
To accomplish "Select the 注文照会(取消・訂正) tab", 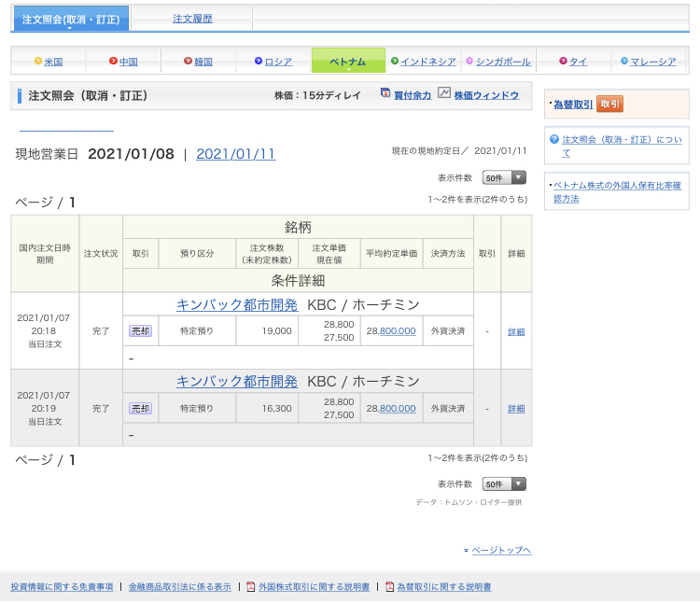I will (x=71, y=19).
